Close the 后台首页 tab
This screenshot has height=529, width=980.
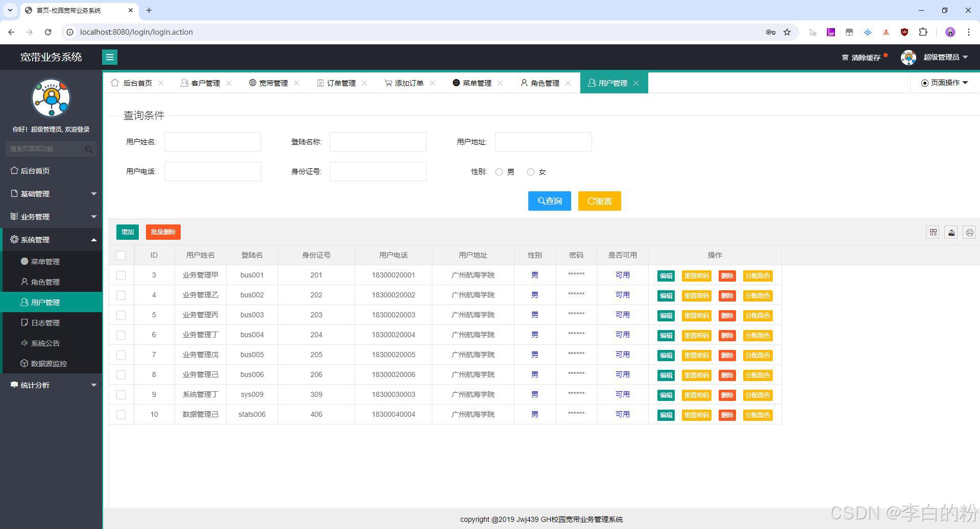pos(161,83)
